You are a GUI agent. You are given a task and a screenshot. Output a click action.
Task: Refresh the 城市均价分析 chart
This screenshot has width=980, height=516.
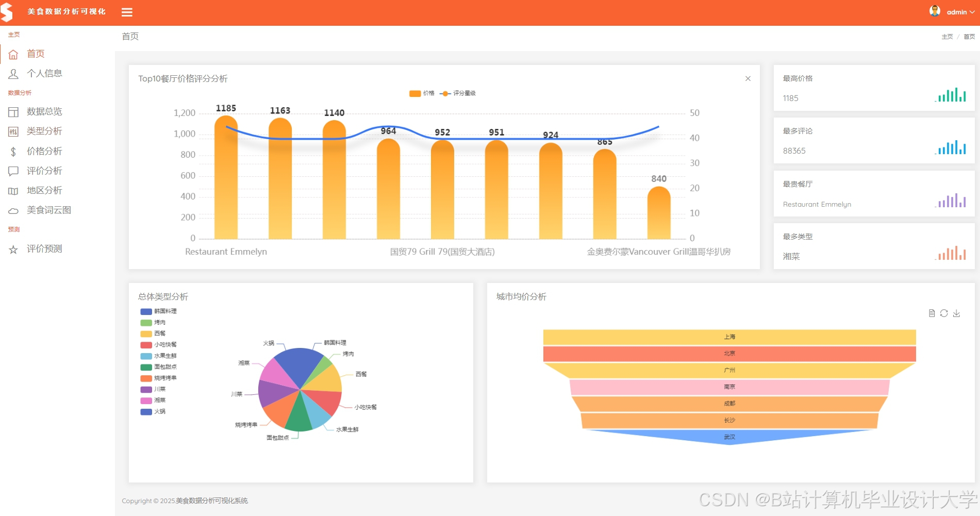pyautogui.click(x=944, y=313)
